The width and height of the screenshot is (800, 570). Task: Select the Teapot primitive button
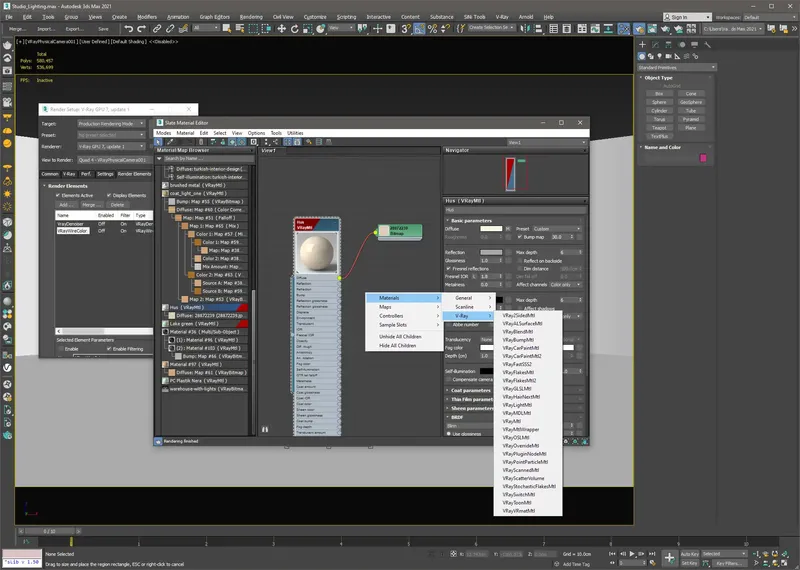point(661,128)
